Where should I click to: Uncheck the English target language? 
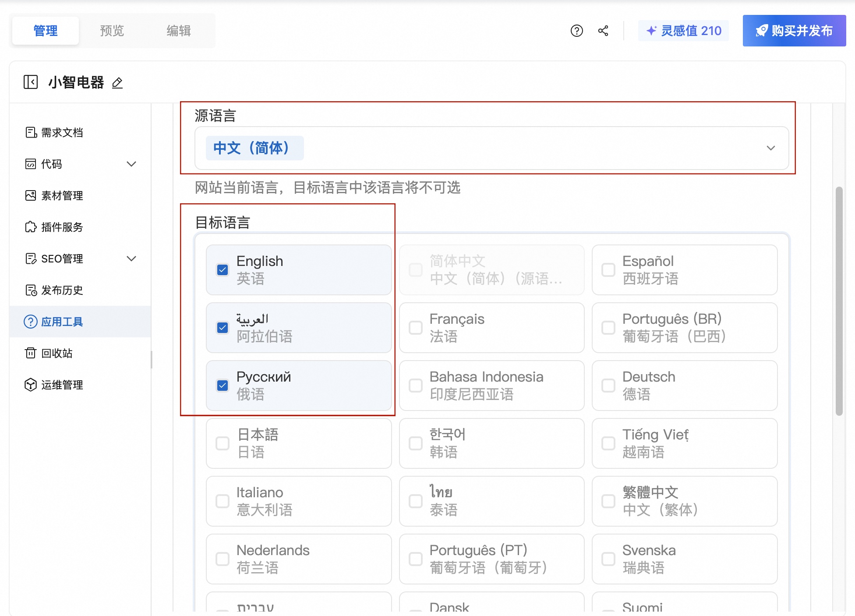pyautogui.click(x=223, y=270)
